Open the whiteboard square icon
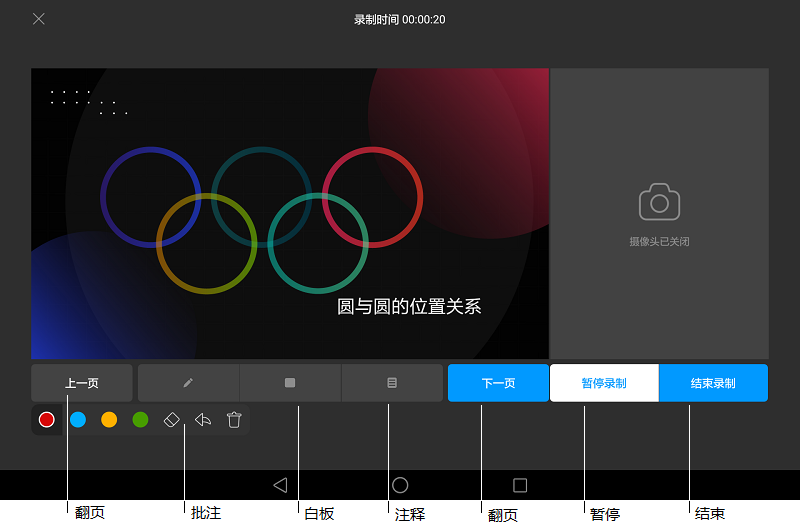 point(290,383)
